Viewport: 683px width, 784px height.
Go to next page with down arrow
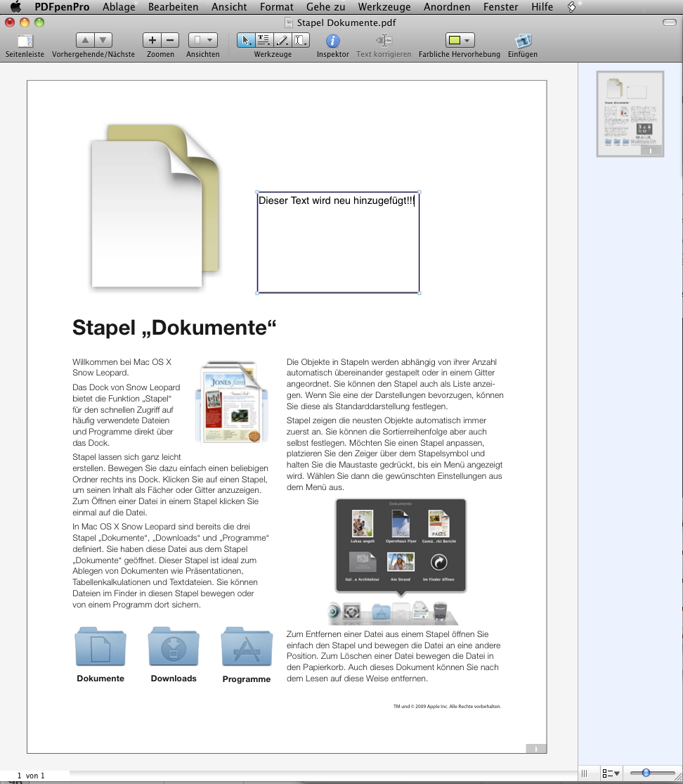pyautogui.click(x=103, y=41)
